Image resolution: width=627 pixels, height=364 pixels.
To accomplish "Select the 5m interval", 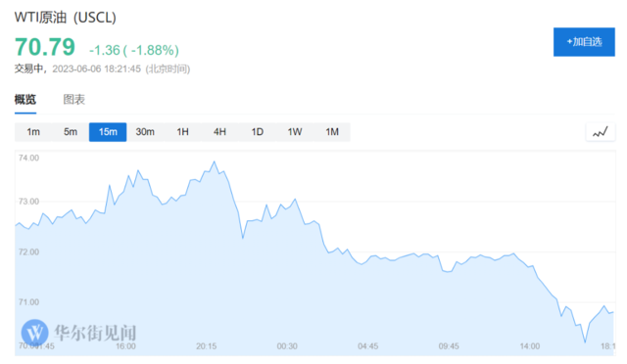I will click(x=71, y=132).
